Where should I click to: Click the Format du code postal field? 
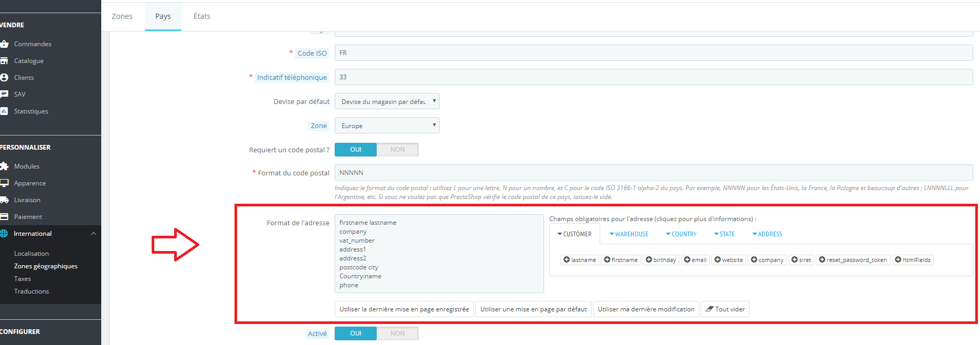(654, 173)
